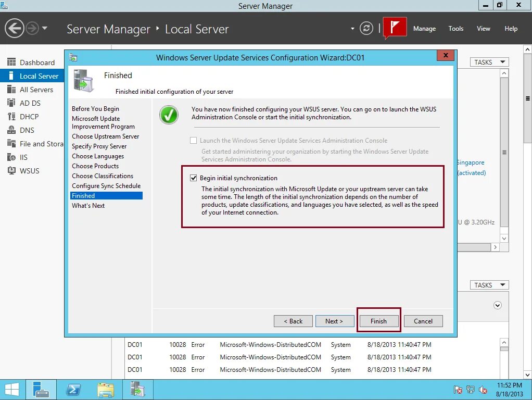Refresh Server Manager with the refresh icon

366,28
